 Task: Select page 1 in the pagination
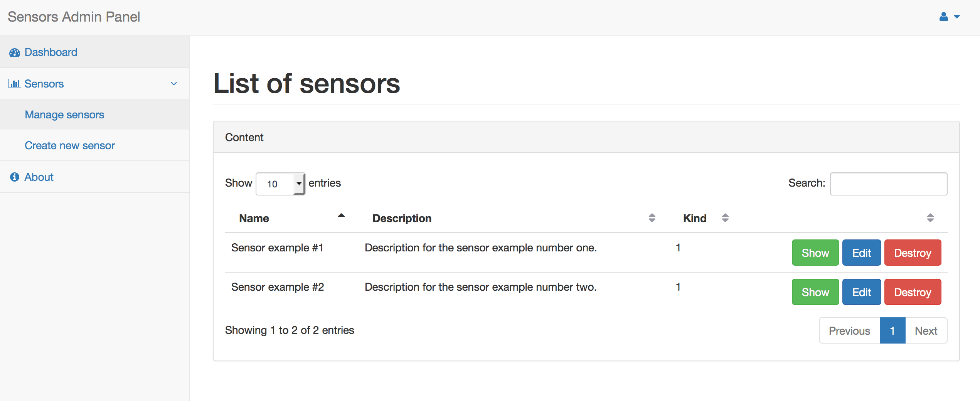pos(892,330)
